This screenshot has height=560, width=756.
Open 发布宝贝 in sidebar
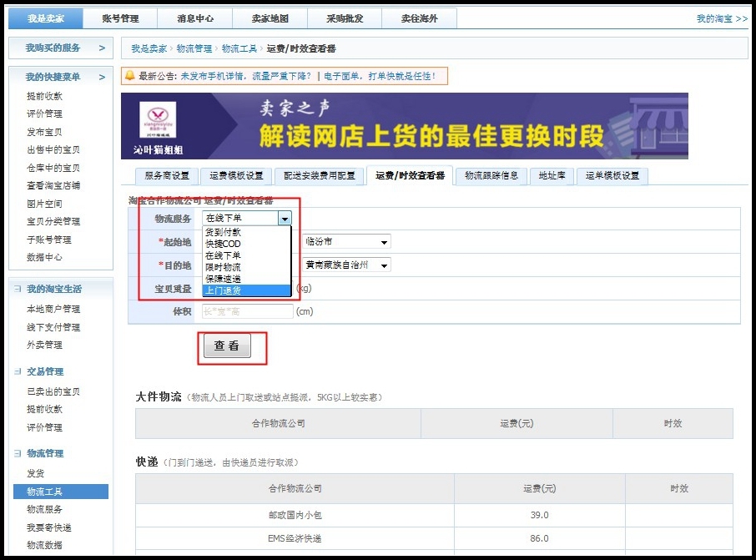tap(44, 132)
